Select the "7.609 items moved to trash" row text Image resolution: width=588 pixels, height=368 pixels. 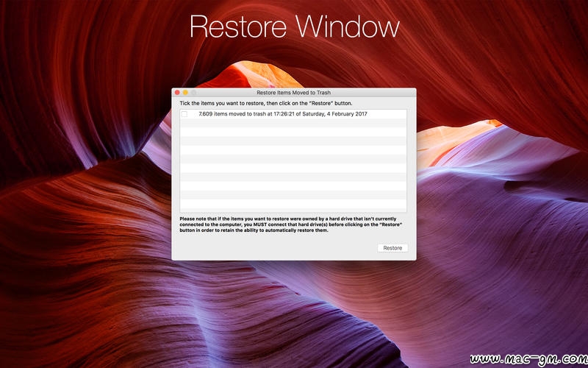(283, 114)
